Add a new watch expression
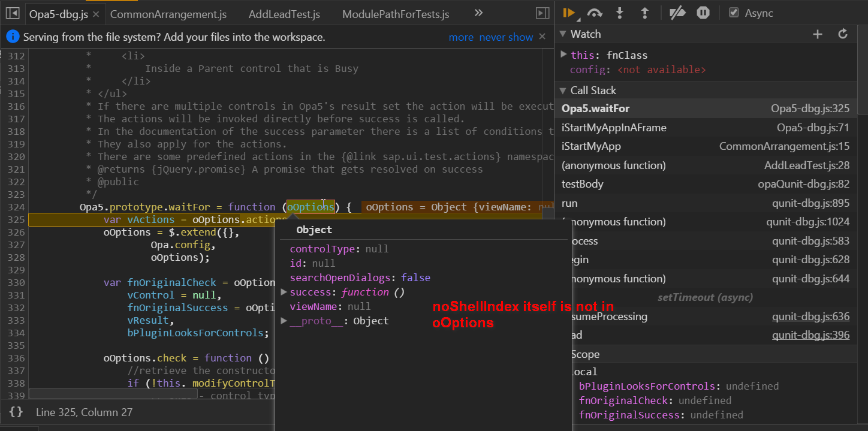 [818, 34]
